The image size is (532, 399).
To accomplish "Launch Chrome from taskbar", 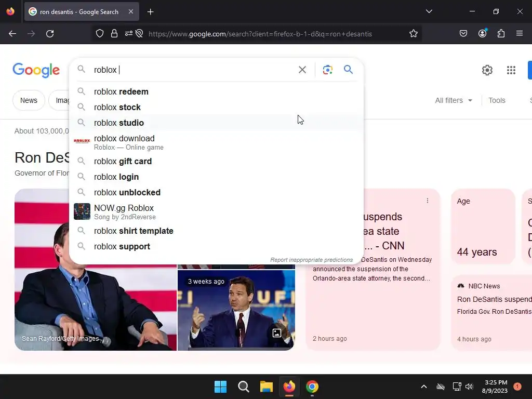I will 312,387.
